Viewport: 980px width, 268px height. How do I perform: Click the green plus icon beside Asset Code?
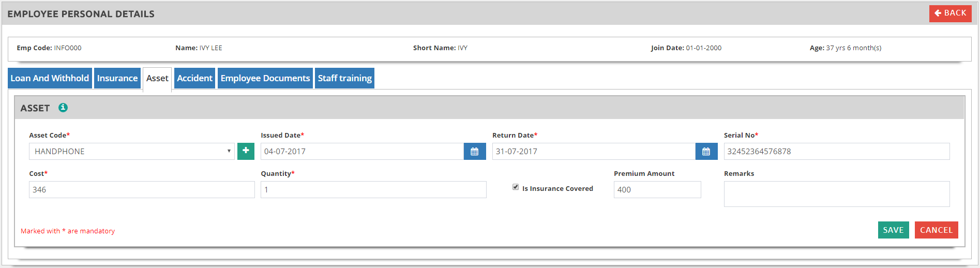246,151
